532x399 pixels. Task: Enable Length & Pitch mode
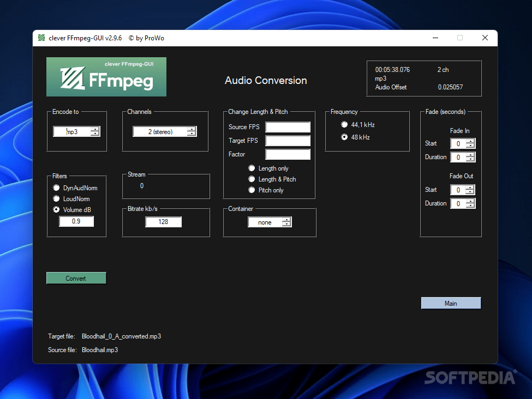pos(252,179)
